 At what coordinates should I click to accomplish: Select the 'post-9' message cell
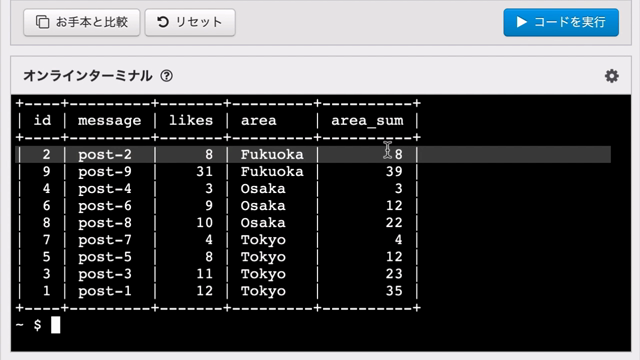point(105,172)
